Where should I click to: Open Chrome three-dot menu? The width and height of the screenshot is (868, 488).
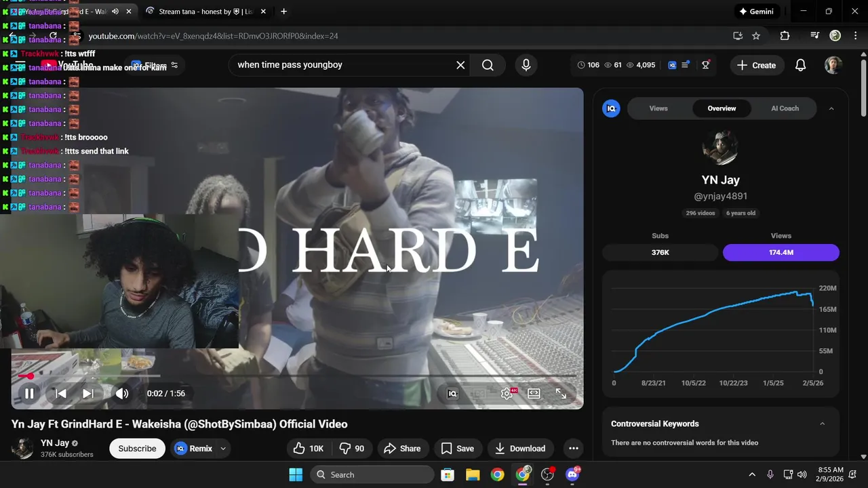(x=854, y=36)
